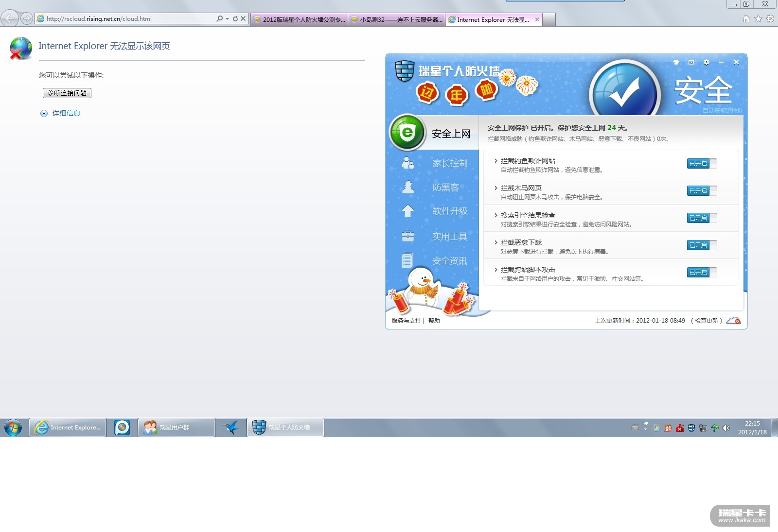Image resolution: width=778 pixels, height=532 pixels.
Task: Click the green umbrella tray icon
Action: [x=715, y=428]
